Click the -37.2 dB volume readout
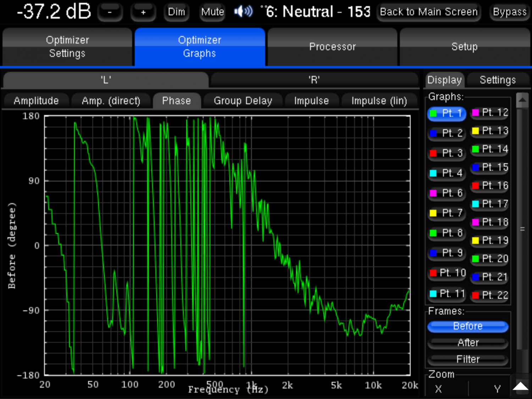Image resolution: width=532 pixels, height=399 pixels. click(54, 11)
